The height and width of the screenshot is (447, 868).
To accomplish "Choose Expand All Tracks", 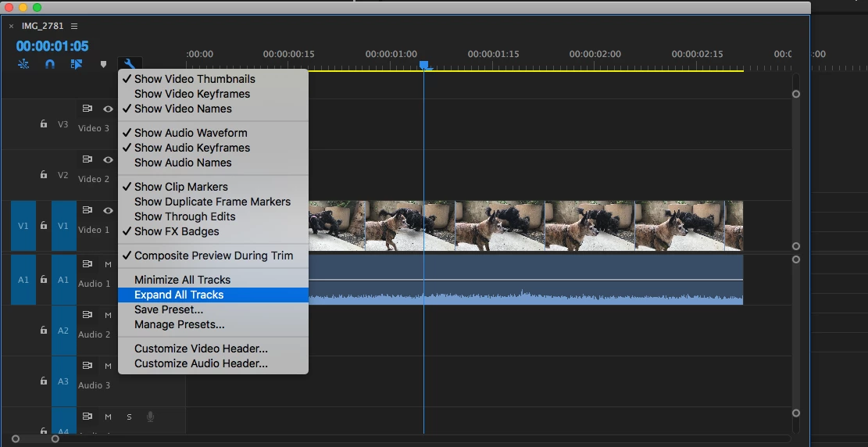I will [213, 295].
